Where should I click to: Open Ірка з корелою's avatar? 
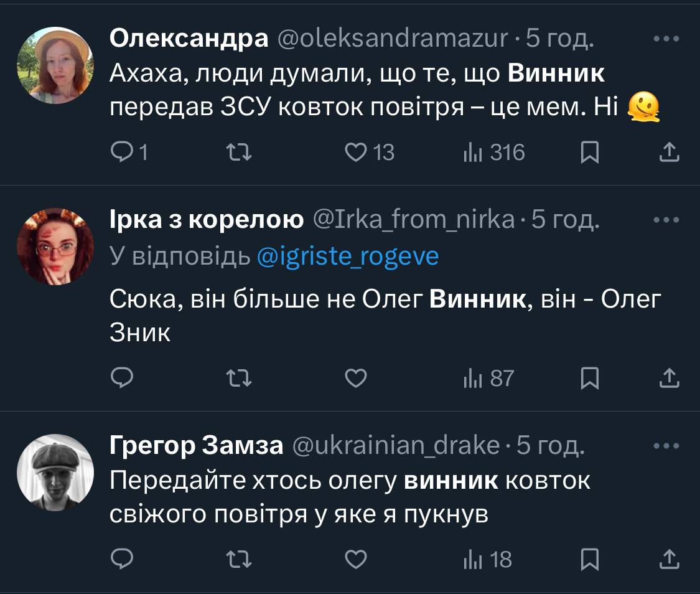point(55,246)
